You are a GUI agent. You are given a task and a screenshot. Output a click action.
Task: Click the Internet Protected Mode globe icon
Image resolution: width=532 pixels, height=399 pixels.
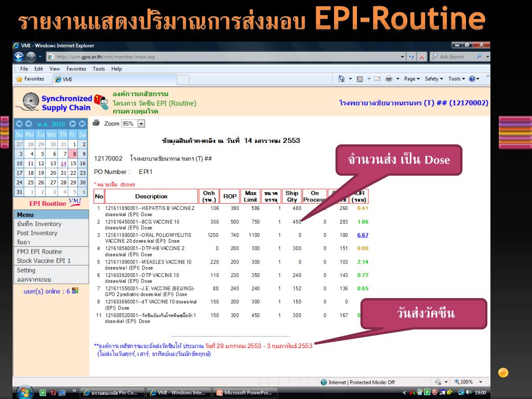pyautogui.click(x=324, y=382)
